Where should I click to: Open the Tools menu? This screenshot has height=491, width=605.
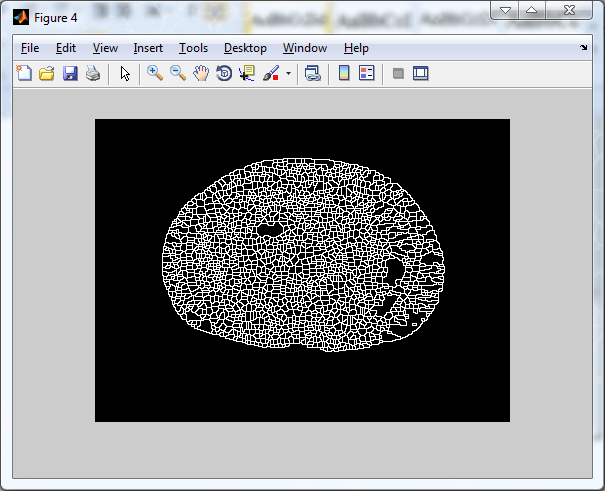pos(193,48)
